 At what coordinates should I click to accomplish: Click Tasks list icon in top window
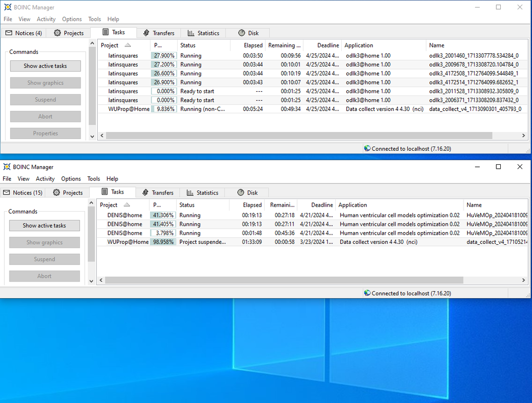(106, 32)
